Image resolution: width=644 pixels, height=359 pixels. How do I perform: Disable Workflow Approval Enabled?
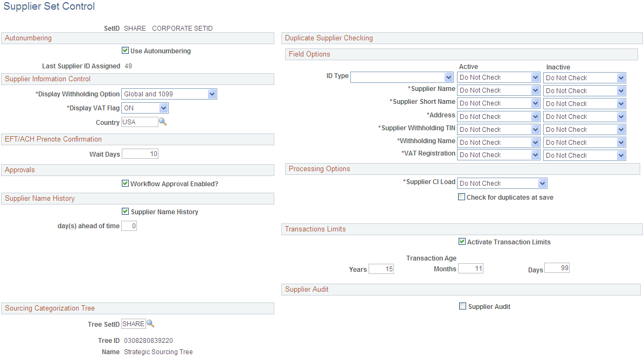[125, 184]
